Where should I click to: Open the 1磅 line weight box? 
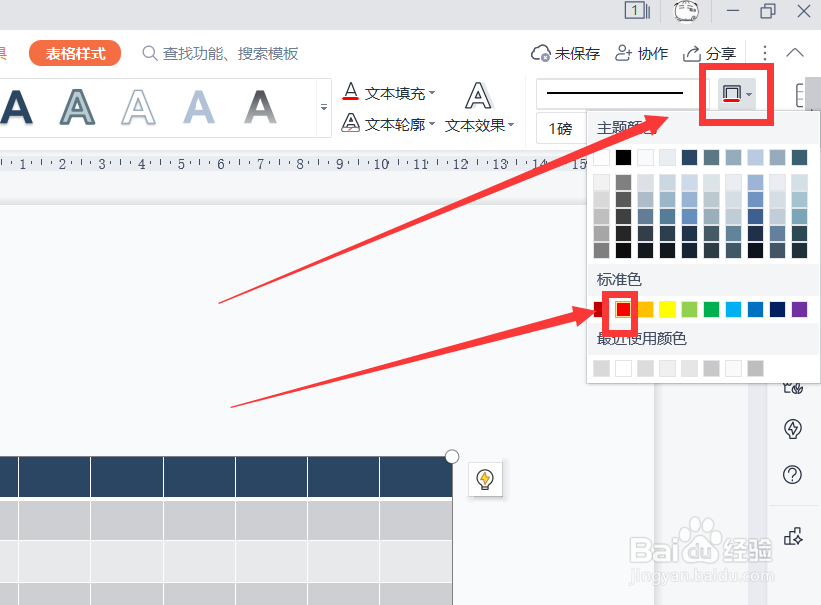(x=561, y=128)
